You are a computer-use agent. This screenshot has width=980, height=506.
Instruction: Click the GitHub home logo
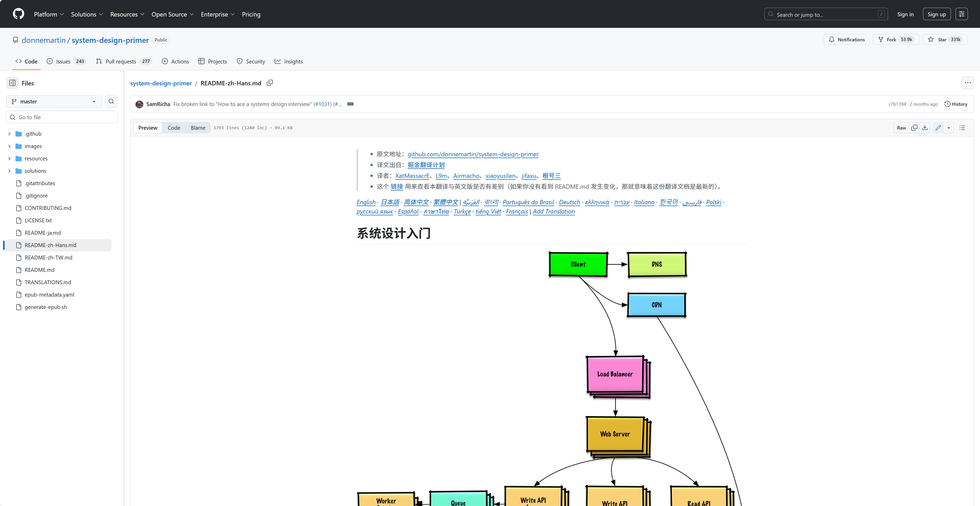(x=18, y=14)
